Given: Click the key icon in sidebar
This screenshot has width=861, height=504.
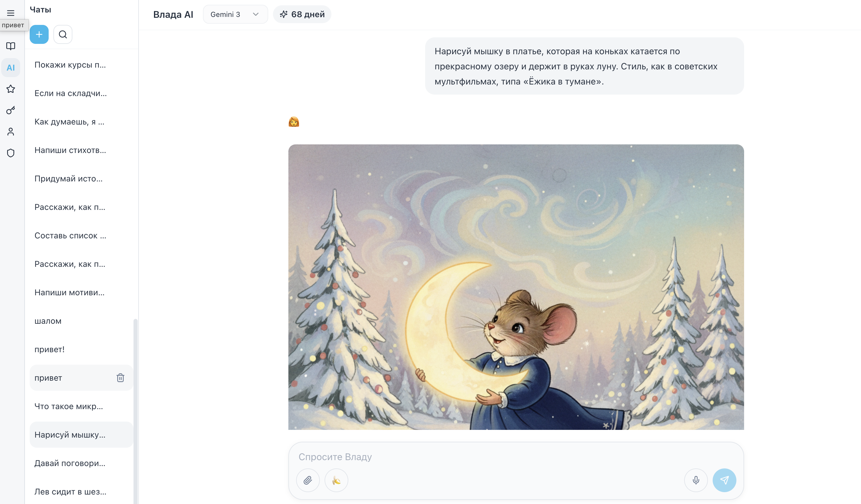Looking at the screenshot, I should pyautogui.click(x=11, y=110).
